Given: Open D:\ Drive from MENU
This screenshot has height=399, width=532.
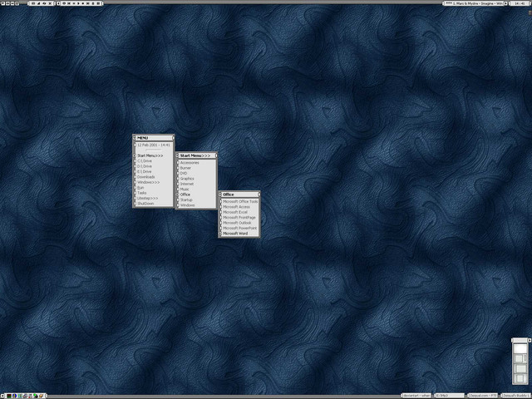Looking at the screenshot, I should click(x=153, y=166).
